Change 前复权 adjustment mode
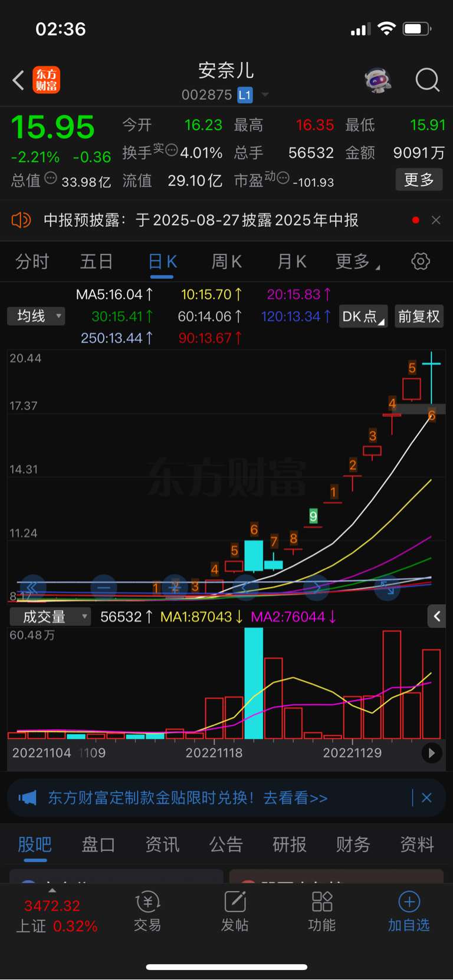The image size is (453, 980). [419, 316]
